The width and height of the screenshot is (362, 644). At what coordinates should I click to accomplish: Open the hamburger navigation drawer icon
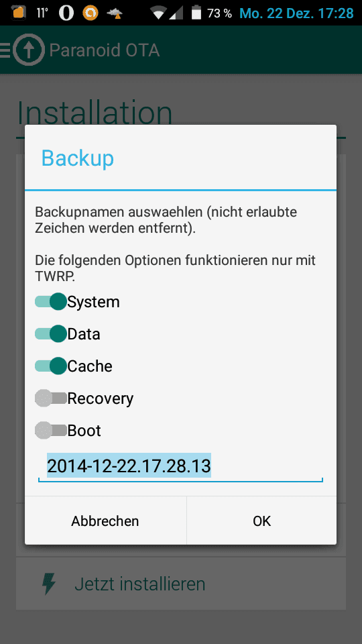5,50
